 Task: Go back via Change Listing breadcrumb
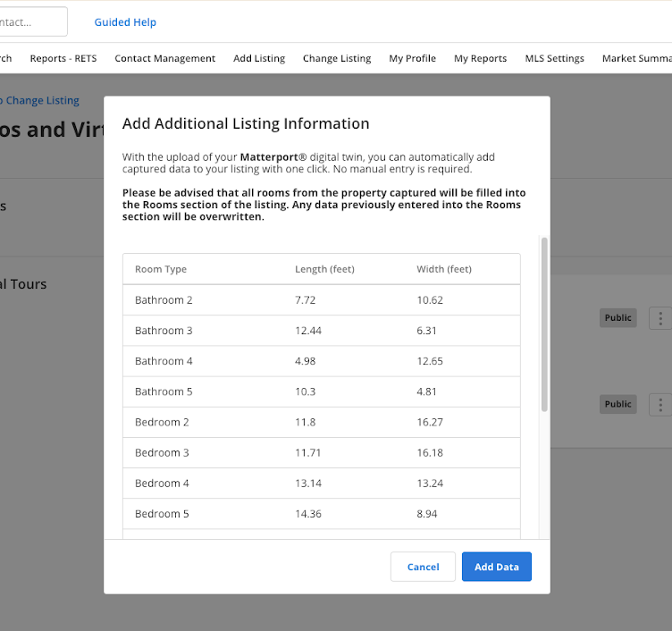(40, 101)
